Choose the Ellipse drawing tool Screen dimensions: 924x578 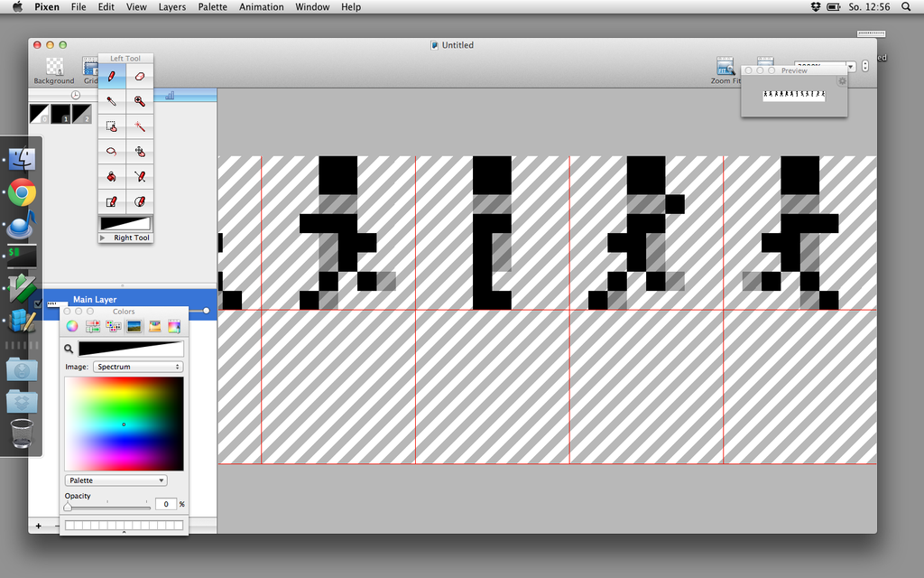tap(140, 201)
